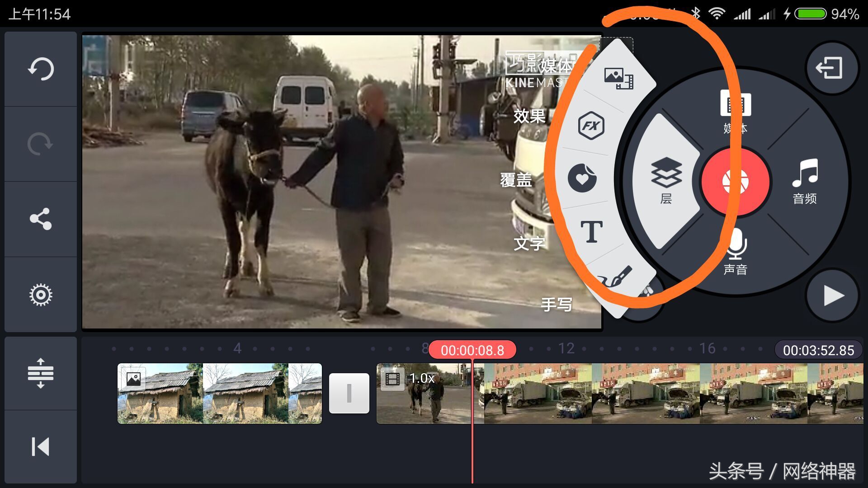Open the Audio (音频) music menu
This screenshot has height=488, width=868.
pos(805,181)
